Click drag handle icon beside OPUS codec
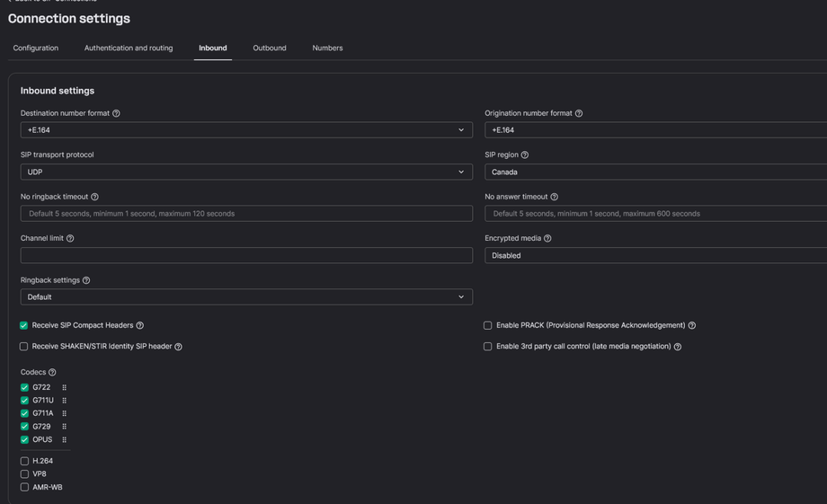This screenshot has width=827, height=504. click(64, 439)
